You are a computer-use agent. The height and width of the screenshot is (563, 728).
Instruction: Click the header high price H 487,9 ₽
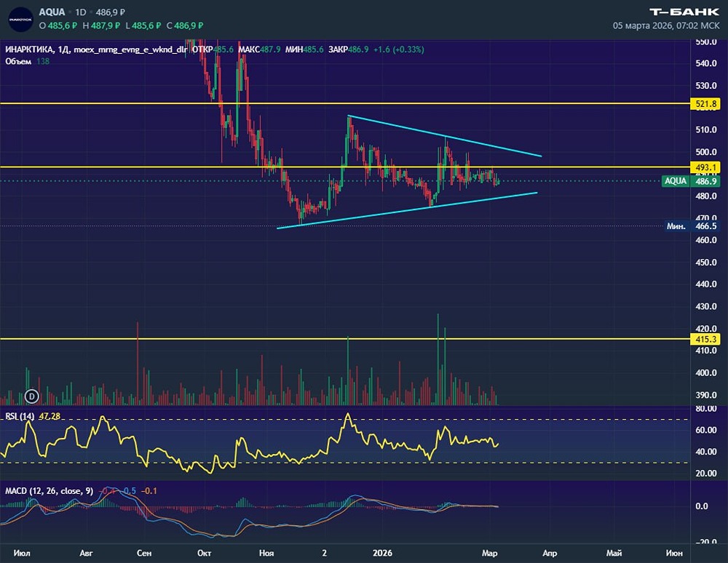101,25
